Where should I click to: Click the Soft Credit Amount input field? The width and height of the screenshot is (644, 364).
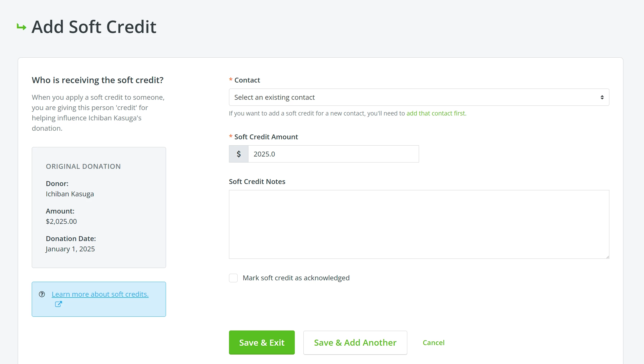click(333, 154)
